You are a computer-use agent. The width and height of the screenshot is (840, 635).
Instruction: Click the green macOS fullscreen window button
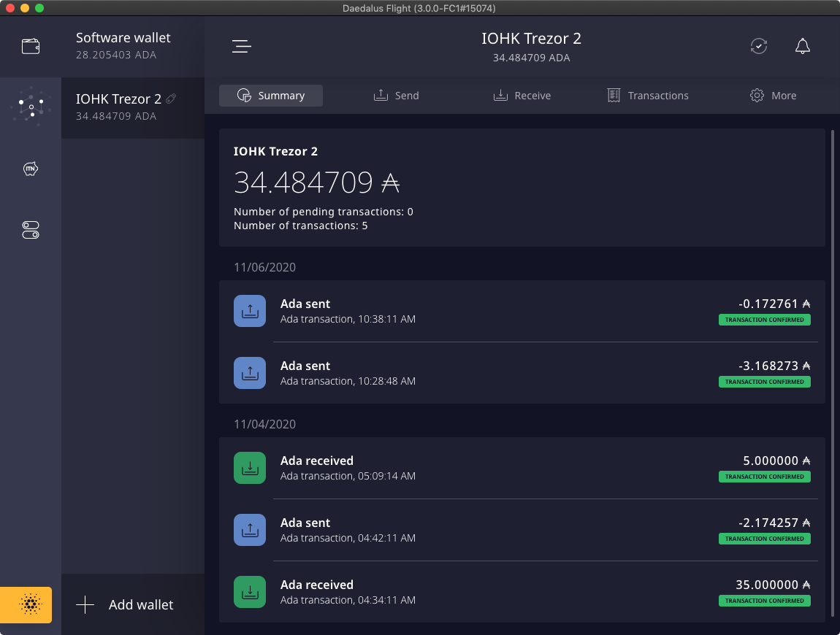pos(39,8)
